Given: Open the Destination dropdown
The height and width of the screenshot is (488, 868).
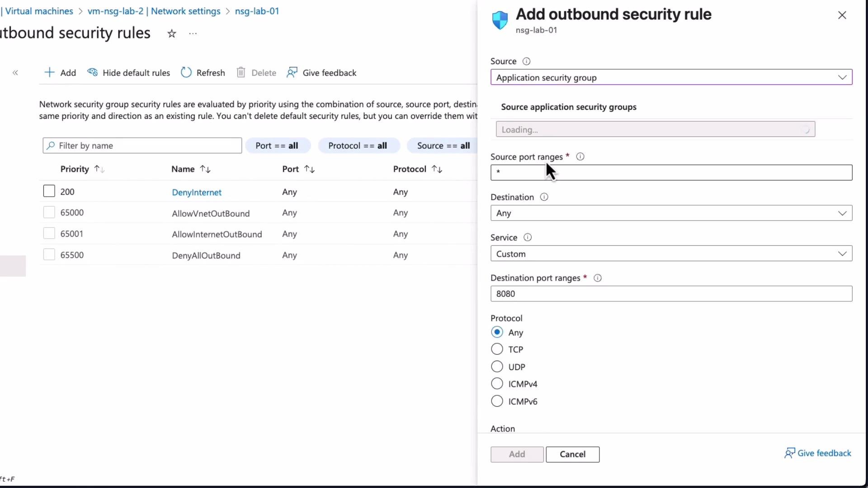Looking at the screenshot, I should (671, 213).
